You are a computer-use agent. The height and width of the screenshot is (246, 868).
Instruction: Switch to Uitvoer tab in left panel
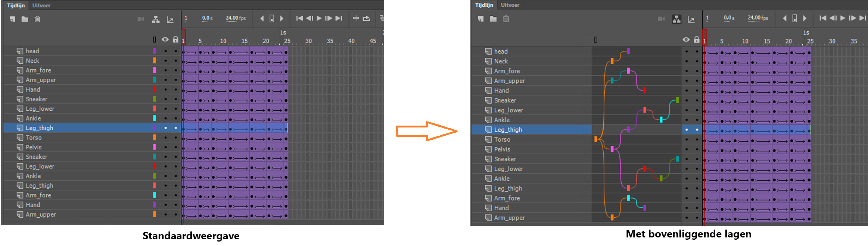pyautogui.click(x=41, y=5)
